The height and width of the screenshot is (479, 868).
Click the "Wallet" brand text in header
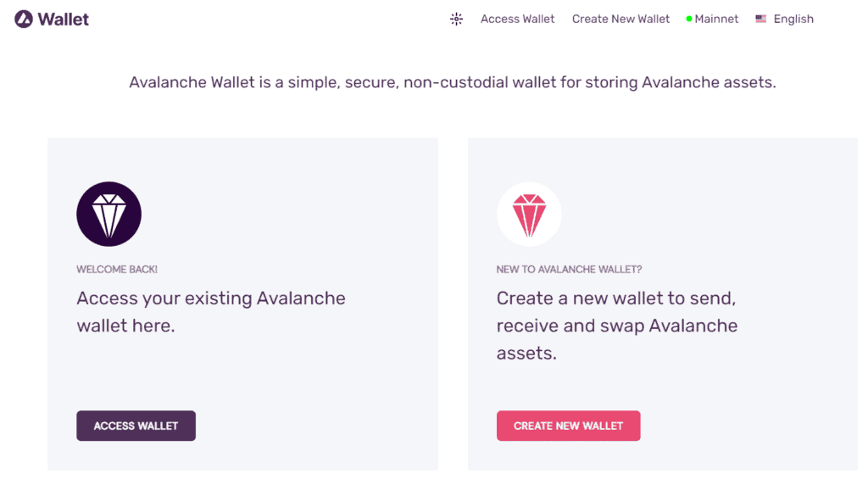(64, 19)
